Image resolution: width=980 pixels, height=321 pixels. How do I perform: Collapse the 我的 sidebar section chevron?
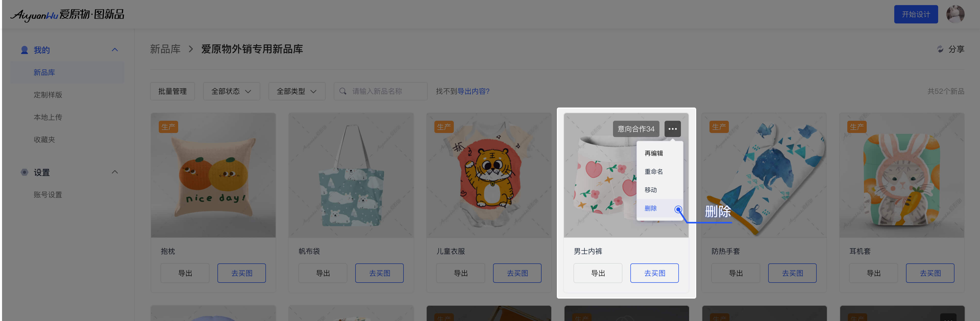pos(115,50)
